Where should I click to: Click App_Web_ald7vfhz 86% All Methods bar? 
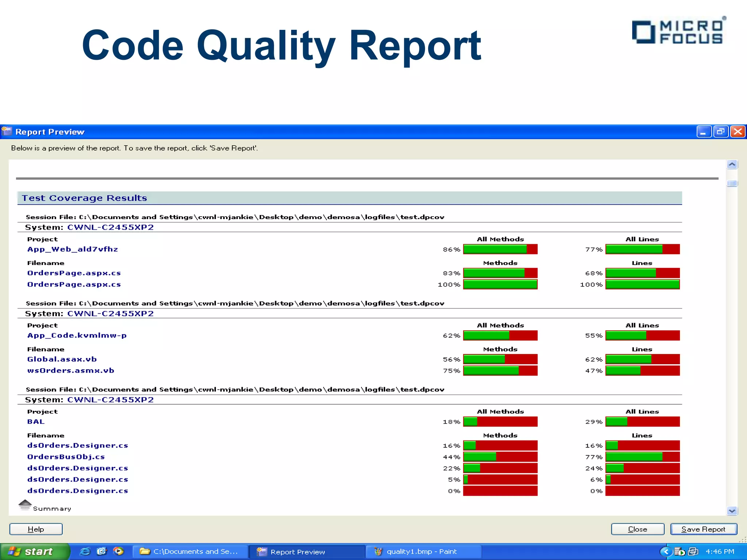point(500,249)
